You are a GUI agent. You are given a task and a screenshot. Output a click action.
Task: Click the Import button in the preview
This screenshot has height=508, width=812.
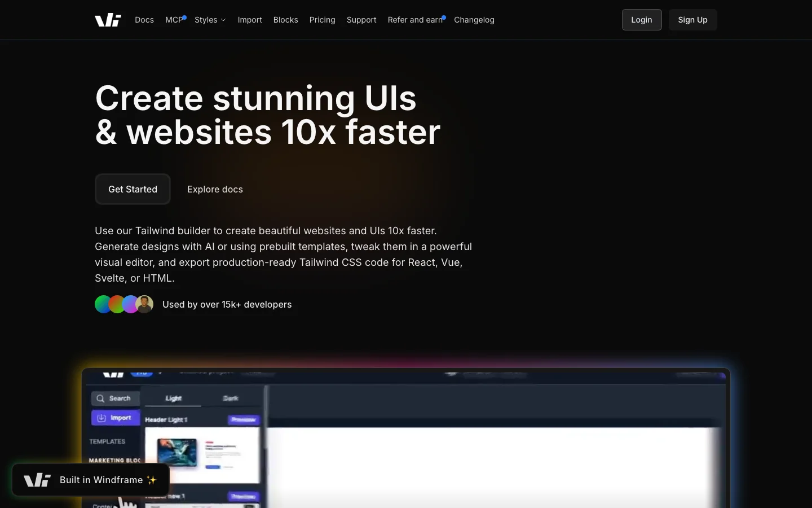click(x=115, y=418)
